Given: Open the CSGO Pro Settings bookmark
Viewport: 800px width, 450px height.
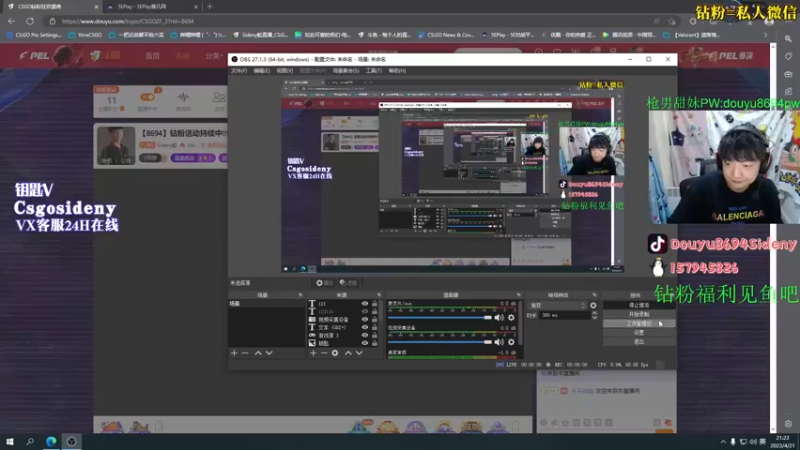Looking at the screenshot, I should point(34,35).
